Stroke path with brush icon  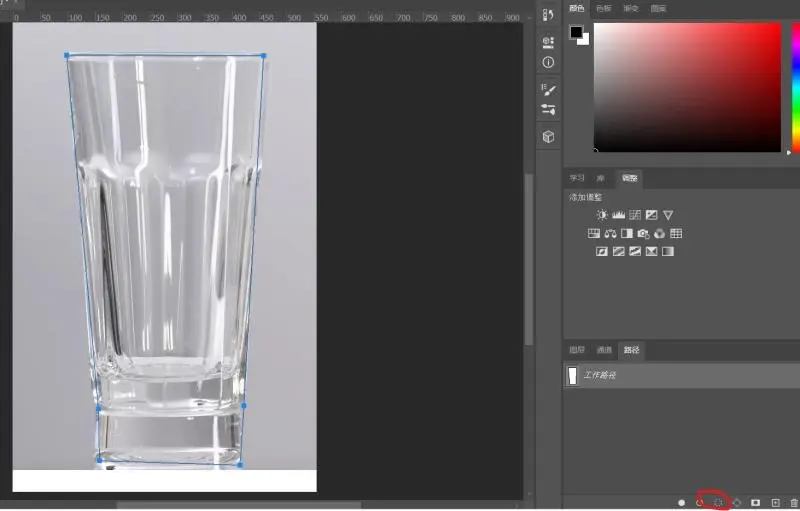[x=699, y=502]
